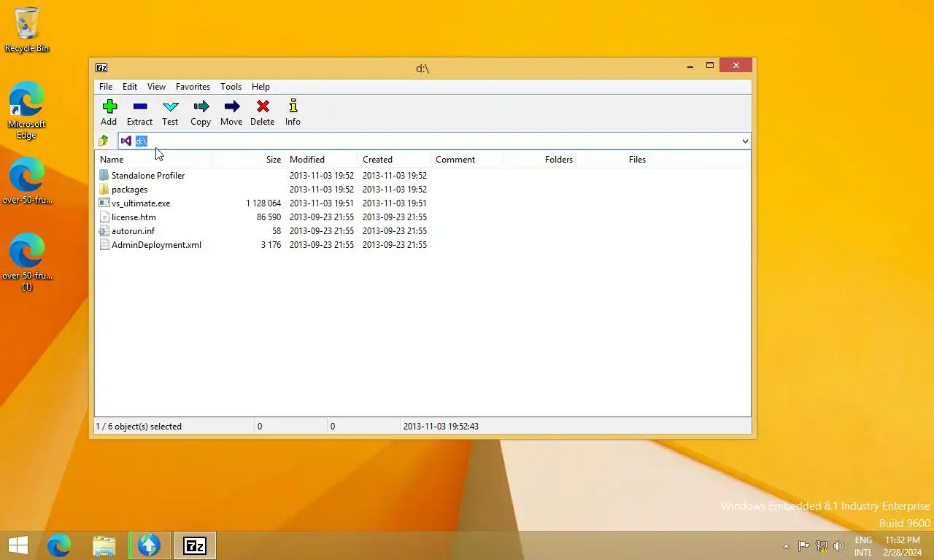Click the AdminDeployment.xml file name
934x560 pixels.
click(156, 245)
